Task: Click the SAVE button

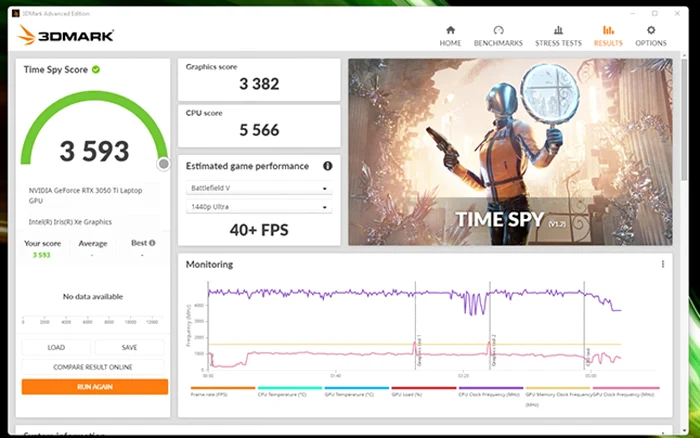Action: point(129,347)
